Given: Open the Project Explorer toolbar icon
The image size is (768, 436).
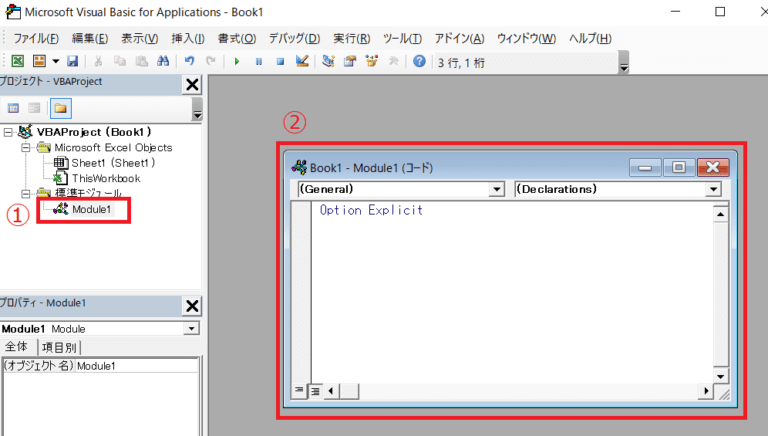Looking at the screenshot, I should click(x=329, y=61).
